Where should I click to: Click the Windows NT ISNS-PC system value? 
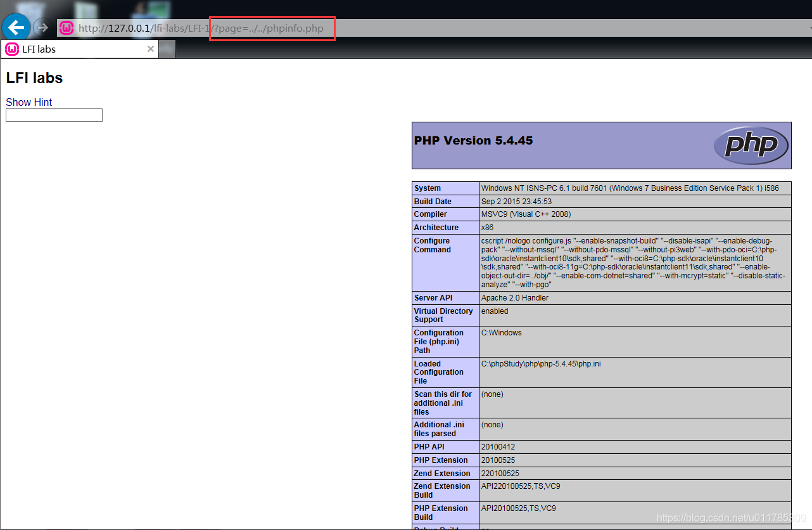click(x=630, y=188)
